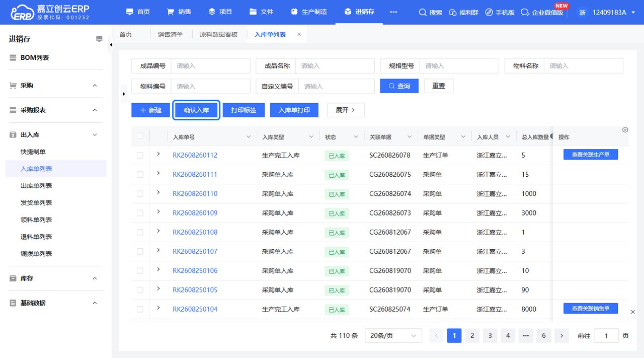The height and width of the screenshot is (358, 644).
Task: Click the 打印标签 button
Action: coord(244,110)
